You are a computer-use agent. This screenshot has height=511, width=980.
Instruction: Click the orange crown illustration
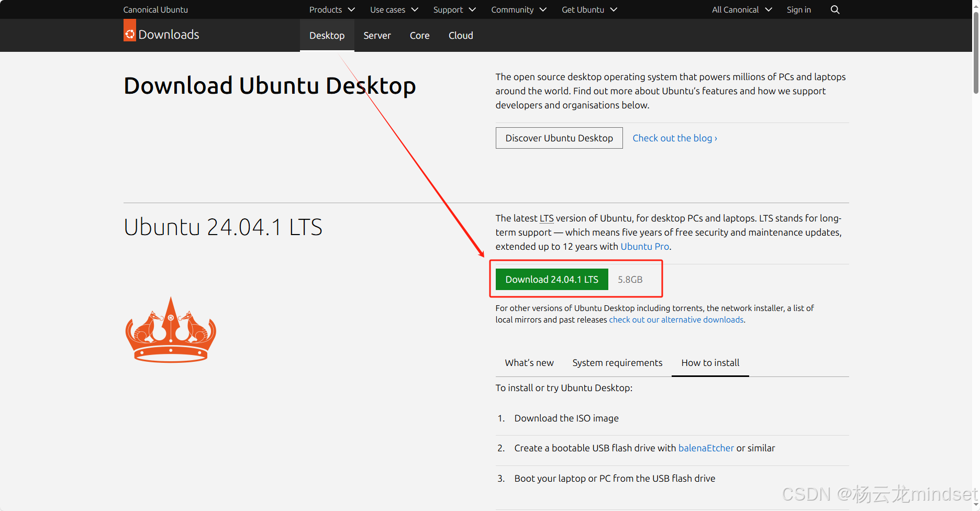[171, 329]
